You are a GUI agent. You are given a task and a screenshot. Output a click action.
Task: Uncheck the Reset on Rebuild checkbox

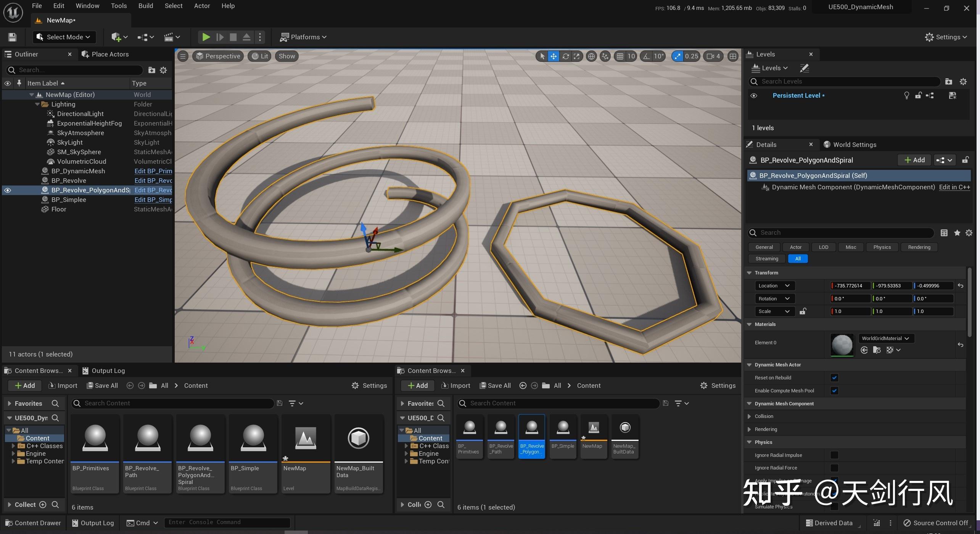pyautogui.click(x=834, y=378)
